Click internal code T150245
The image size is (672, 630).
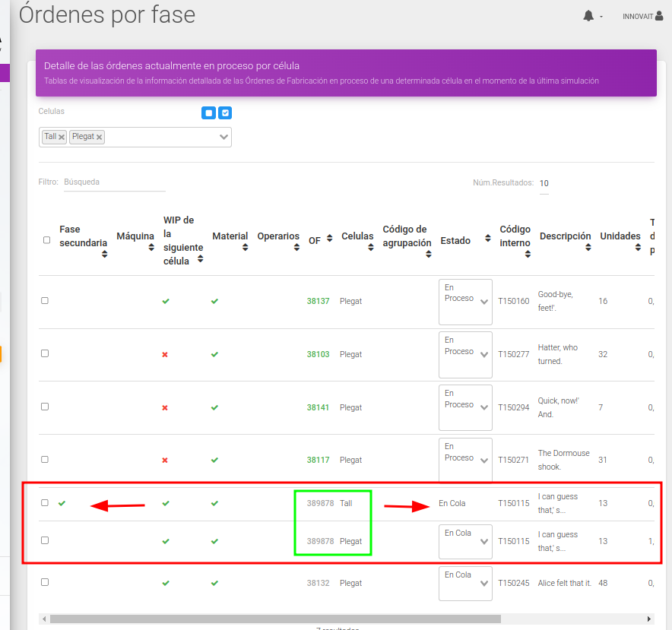click(x=513, y=584)
